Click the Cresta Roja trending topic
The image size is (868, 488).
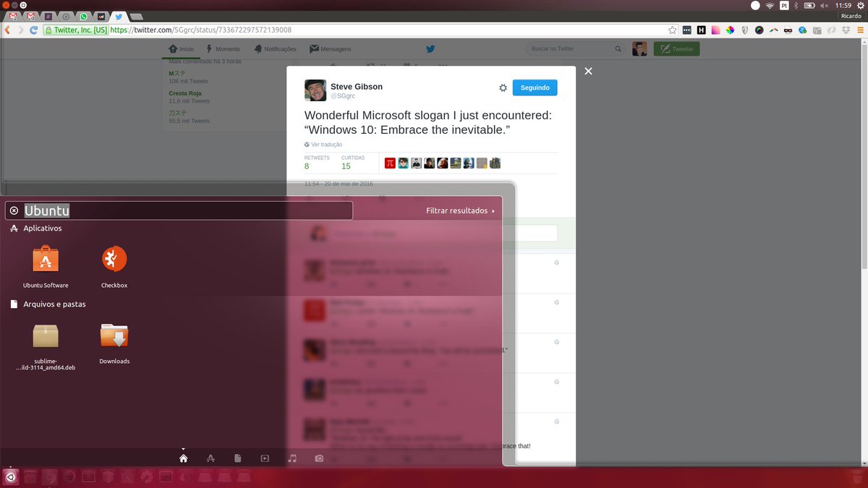tap(185, 93)
